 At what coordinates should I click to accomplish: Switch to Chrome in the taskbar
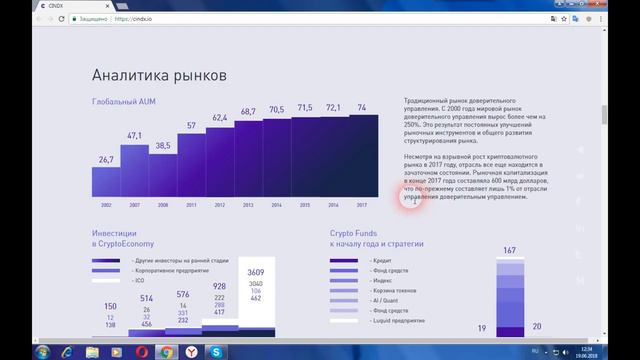(167, 352)
